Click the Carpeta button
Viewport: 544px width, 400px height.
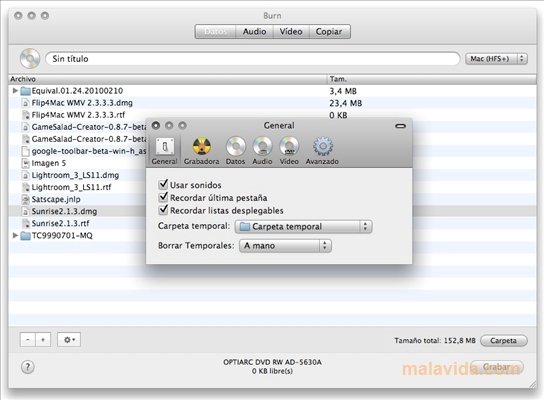point(503,340)
